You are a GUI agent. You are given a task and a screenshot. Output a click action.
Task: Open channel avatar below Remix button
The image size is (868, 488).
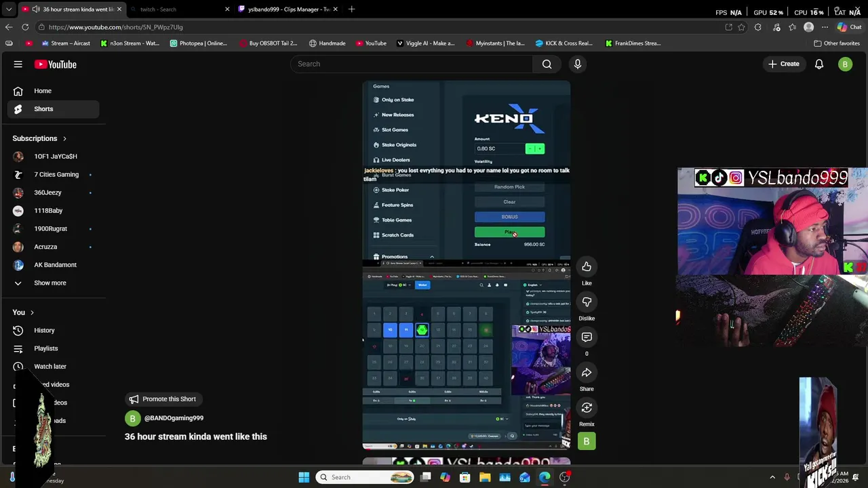coord(587,441)
